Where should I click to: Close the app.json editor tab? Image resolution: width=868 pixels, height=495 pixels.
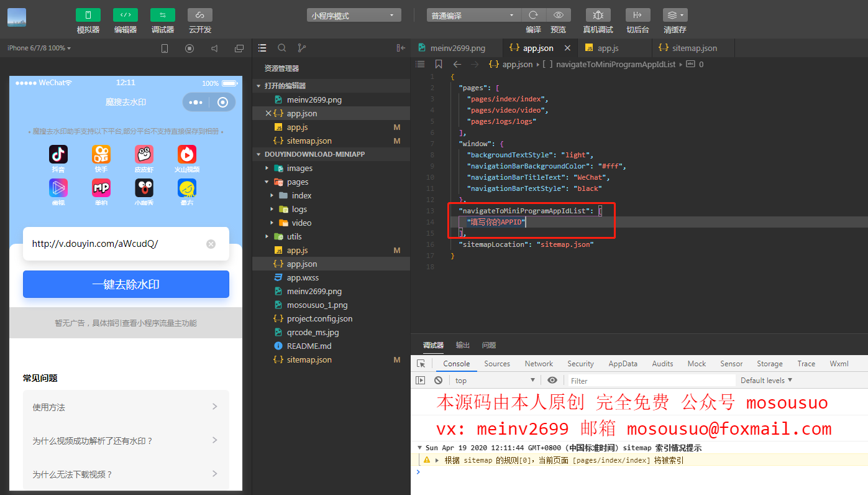[567, 48]
